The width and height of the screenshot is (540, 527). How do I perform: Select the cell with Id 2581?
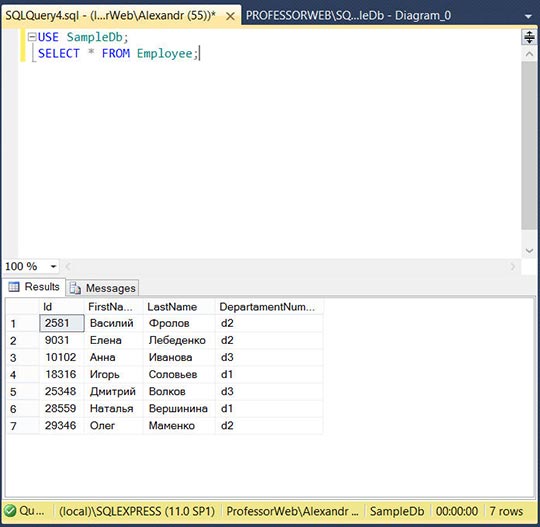pos(62,323)
